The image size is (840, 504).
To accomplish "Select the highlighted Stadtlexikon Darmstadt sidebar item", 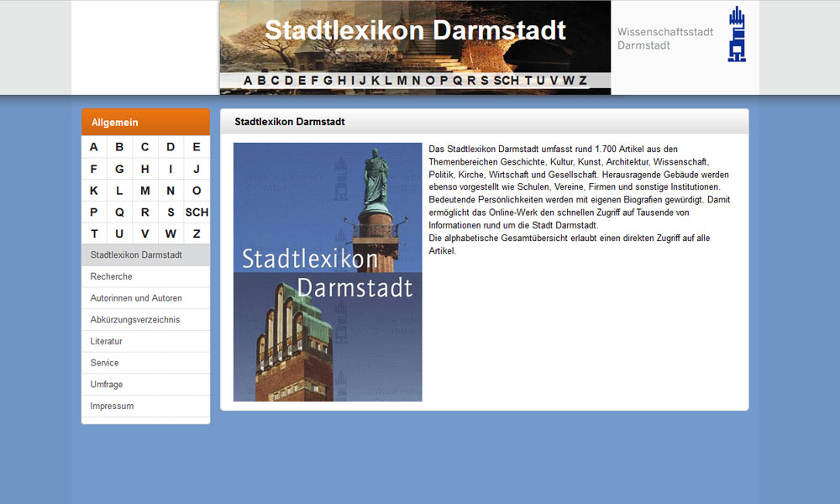I will (136, 255).
